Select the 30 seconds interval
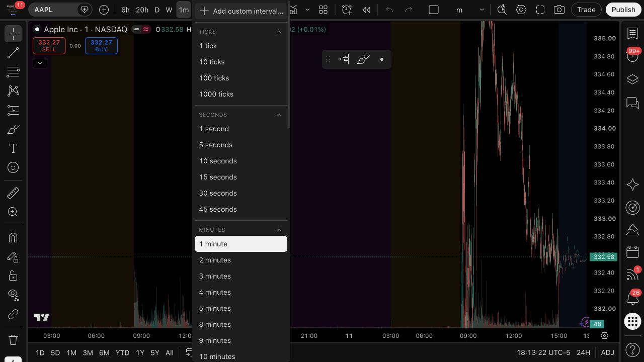Viewport: 644px width, 362px height. tap(241, 193)
